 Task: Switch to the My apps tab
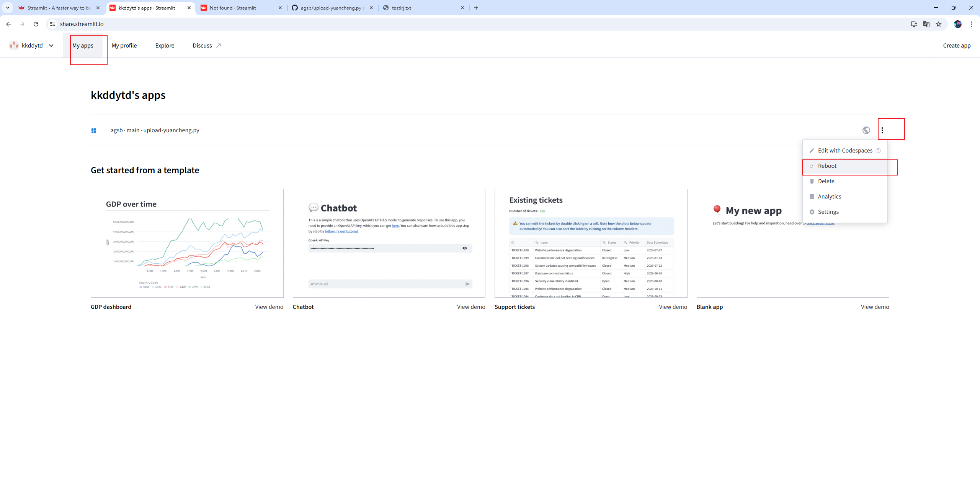83,46
